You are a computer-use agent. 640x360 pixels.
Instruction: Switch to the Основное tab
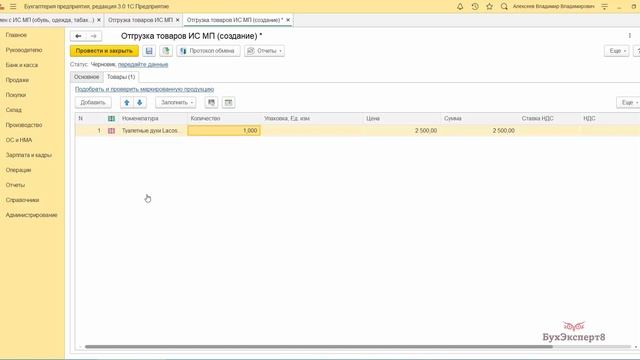[x=87, y=77]
